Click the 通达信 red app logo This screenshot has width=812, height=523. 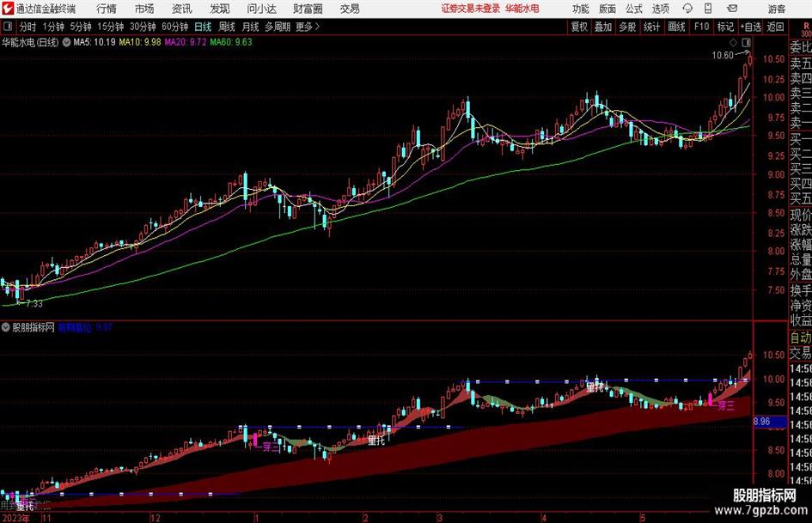click(x=8, y=9)
